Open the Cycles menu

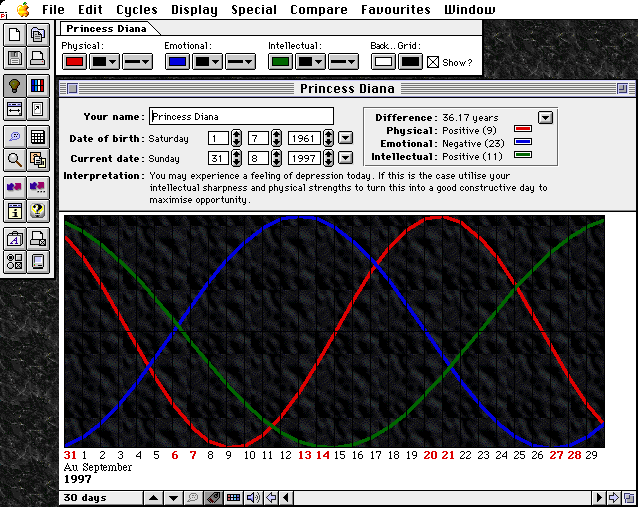pos(137,9)
